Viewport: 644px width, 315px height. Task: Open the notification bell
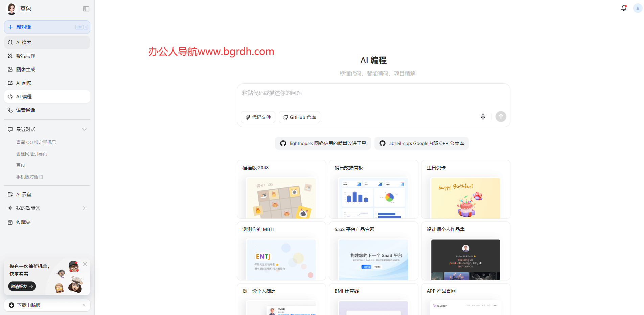pyautogui.click(x=623, y=8)
